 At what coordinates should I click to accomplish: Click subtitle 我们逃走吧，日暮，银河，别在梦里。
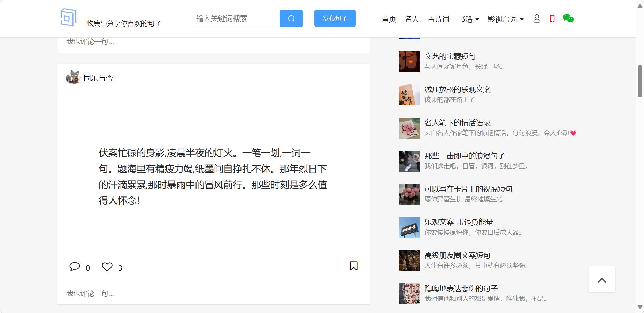[477, 166]
